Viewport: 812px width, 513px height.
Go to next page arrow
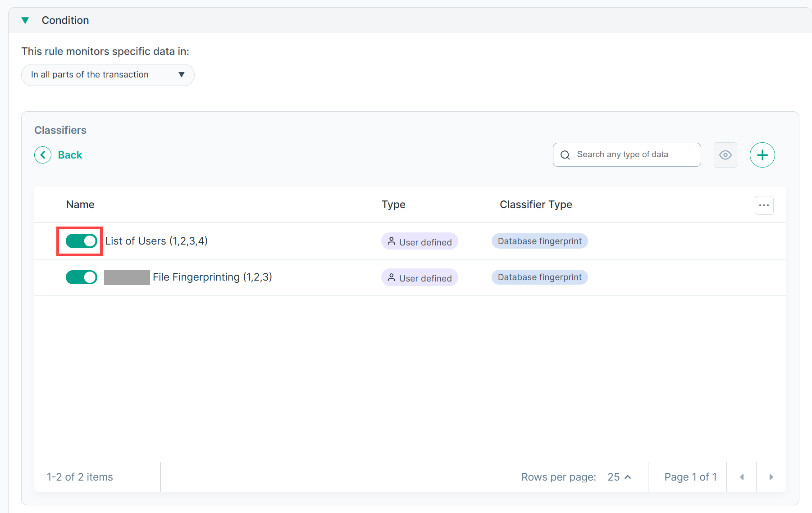[771, 477]
